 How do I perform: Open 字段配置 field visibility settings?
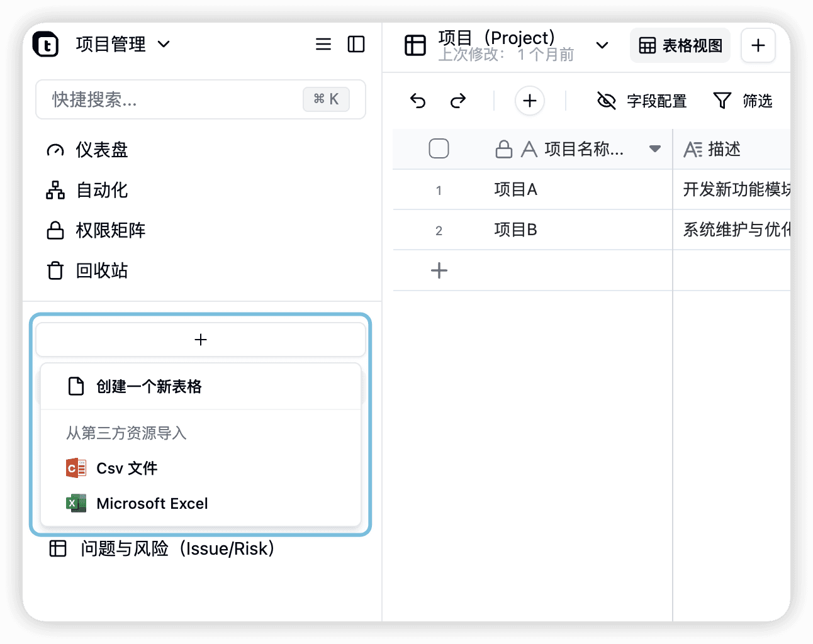coord(641,101)
